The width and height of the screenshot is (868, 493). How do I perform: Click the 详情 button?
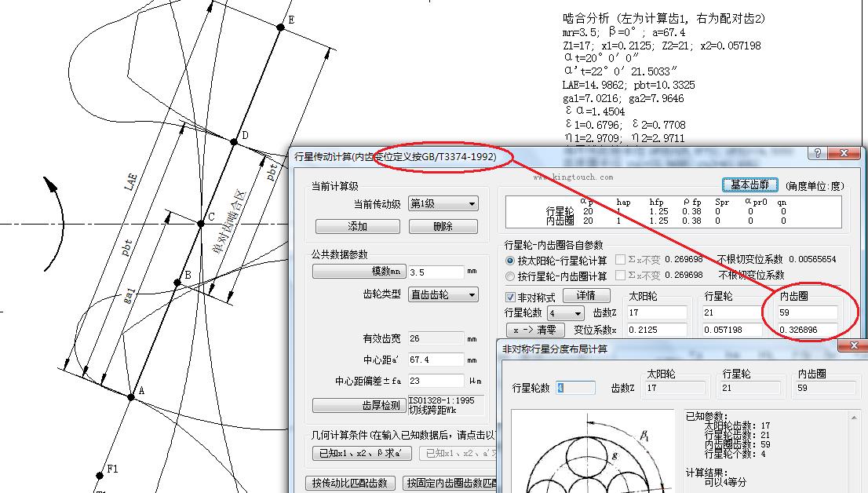click(586, 295)
